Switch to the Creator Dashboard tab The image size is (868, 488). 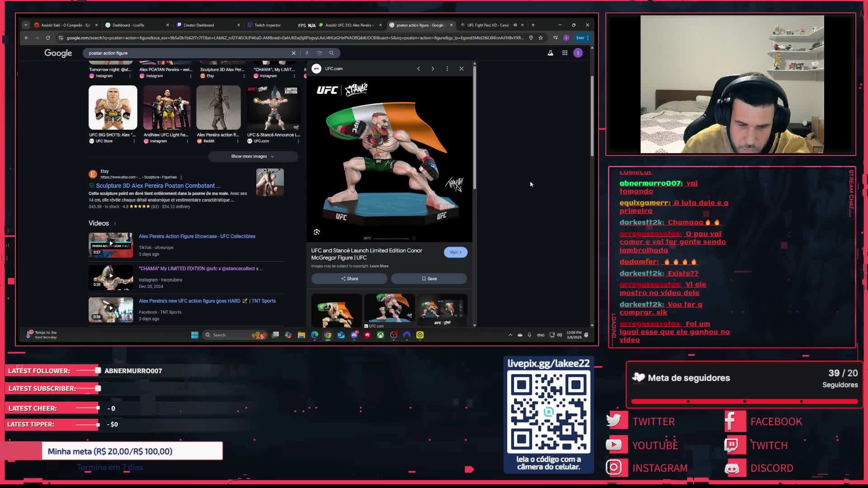pyautogui.click(x=208, y=25)
